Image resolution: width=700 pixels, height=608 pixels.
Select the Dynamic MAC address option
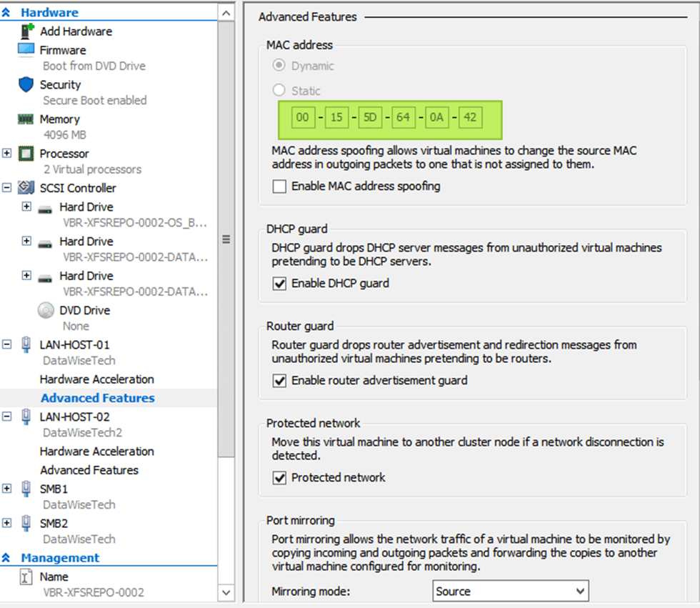[279, 65]
